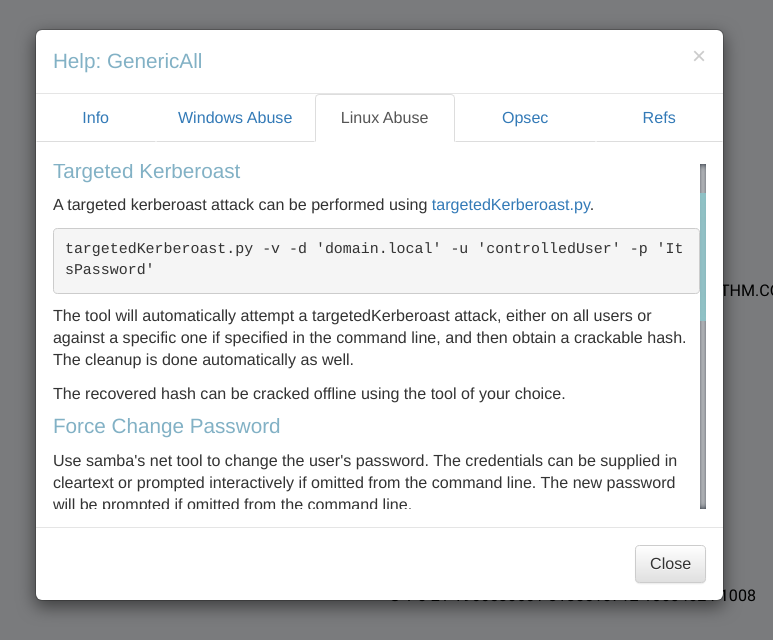Viewport: 773px width, 640px height.
Task: Click the paragraph about samba's net tool
Action: 365,482
